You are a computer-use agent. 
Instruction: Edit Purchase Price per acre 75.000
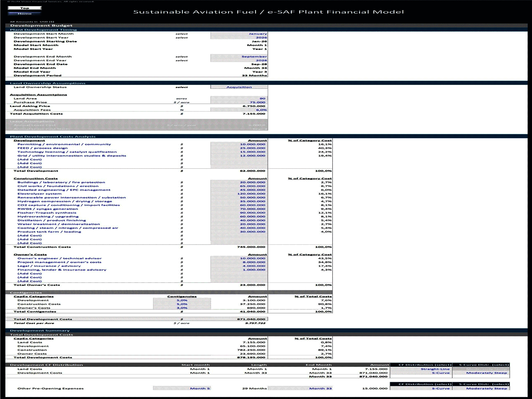point(239,102)
